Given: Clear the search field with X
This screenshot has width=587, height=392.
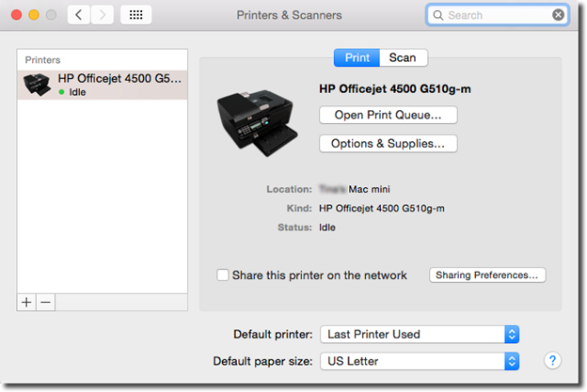Looking at the screenshot, I should (x=558, y=15).
